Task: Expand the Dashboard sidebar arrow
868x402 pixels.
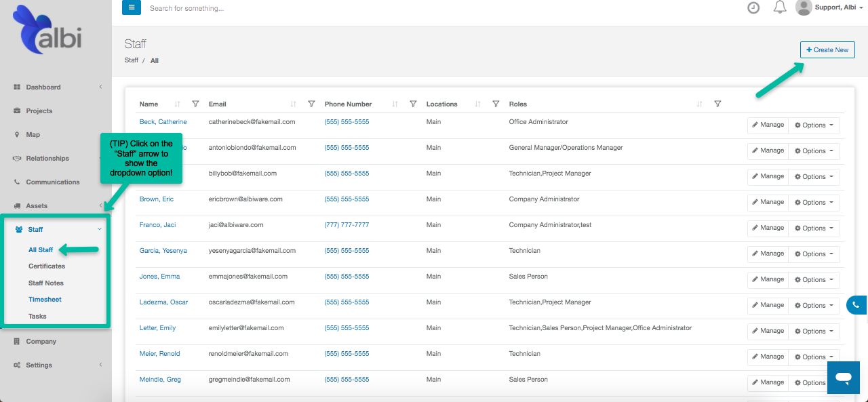Action: (100, 87)
